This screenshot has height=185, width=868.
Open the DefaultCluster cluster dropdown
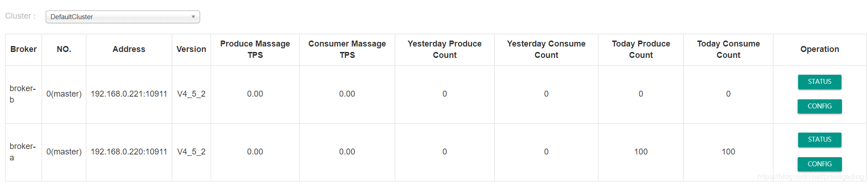point(122,17)
